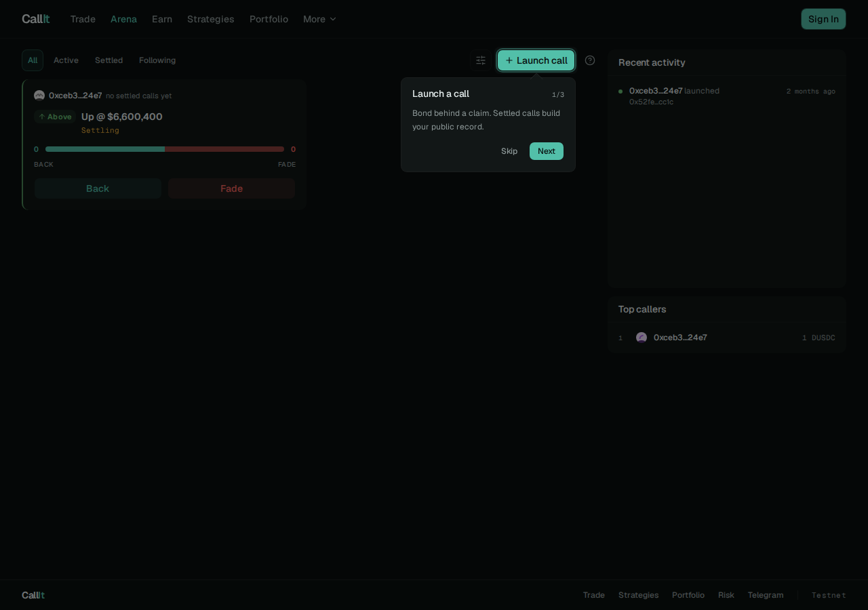Click the Above arrow badge
This screenshot has width=868, height=610.
coord(55,117)
